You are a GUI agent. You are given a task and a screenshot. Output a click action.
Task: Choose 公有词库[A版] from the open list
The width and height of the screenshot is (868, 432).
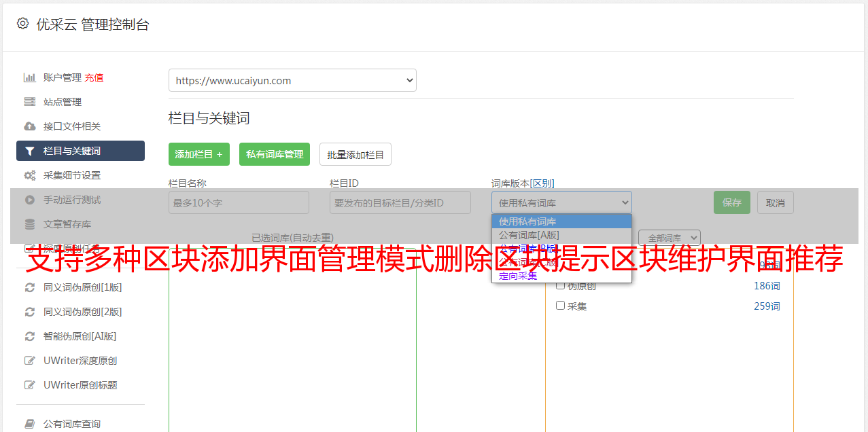pos(561,235)
